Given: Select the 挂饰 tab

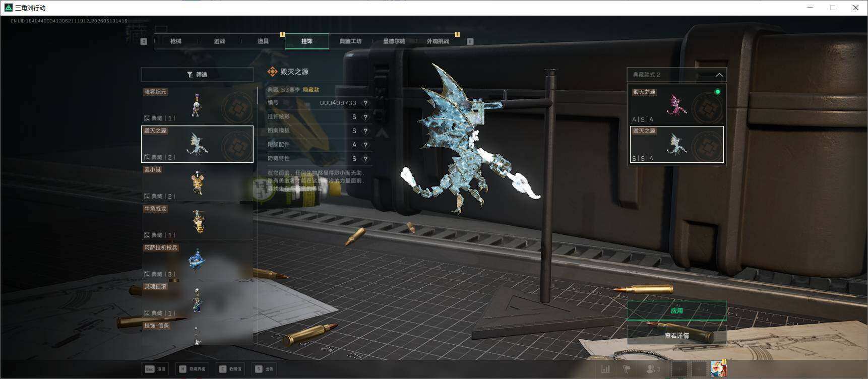Looking at the screenshot, I should [x=307, y=41].
